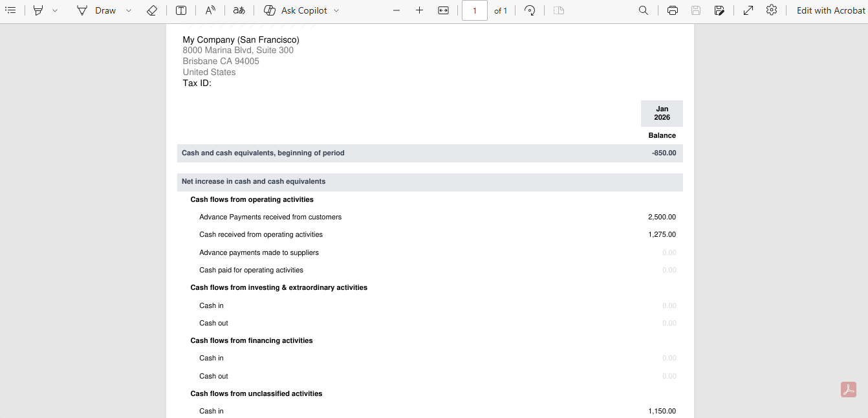Select the Erase tool
The height and width of the screenshot is (418, 868).
pos(152,10)
